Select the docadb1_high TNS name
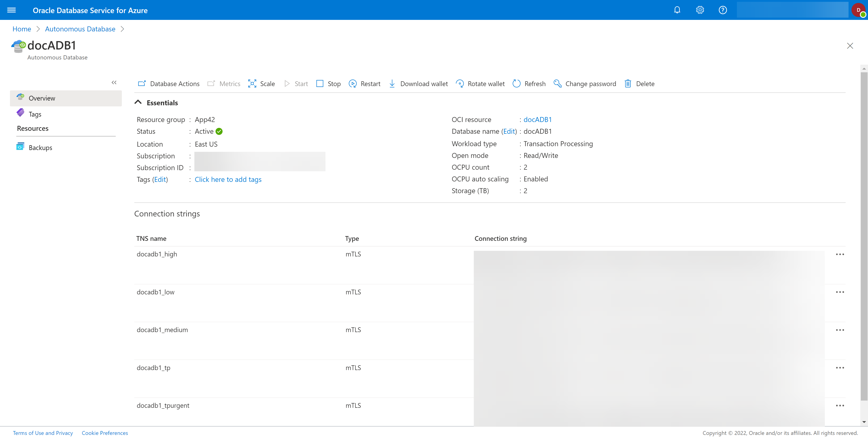The height and width of the screenshot is (441, 868). click(x=157, y=254)
